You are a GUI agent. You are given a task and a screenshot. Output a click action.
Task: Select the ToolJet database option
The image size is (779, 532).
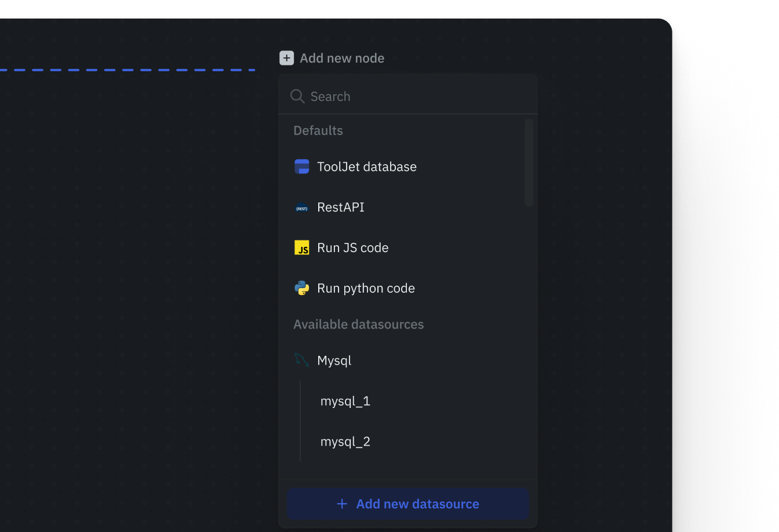(x=366, y=167)
